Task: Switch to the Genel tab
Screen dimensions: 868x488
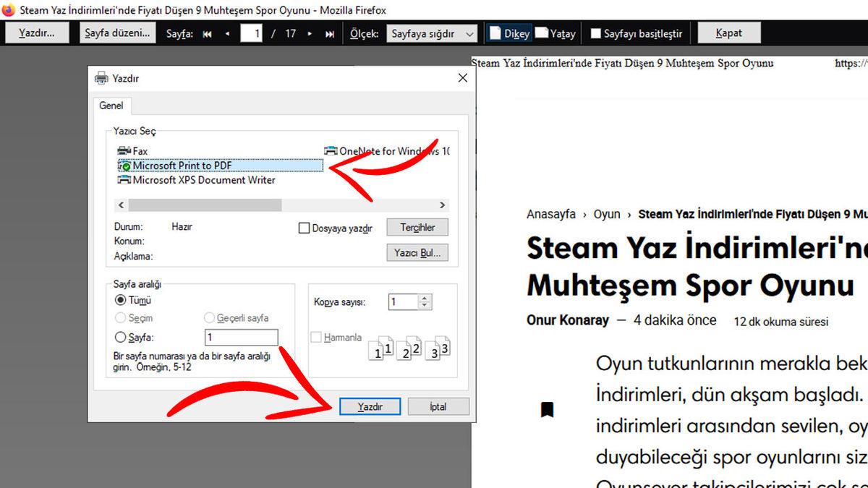Action: pyautogui.click(x=111, y=106)
